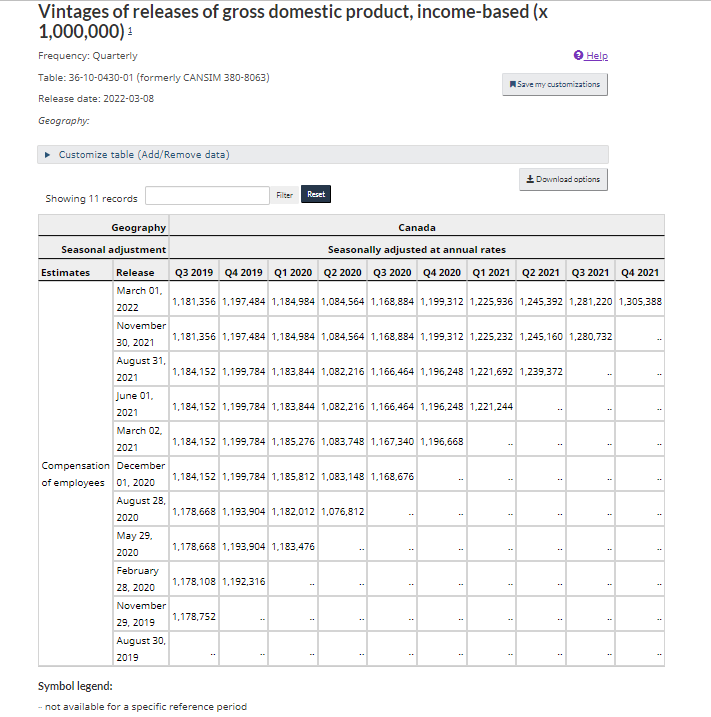This screenshot has height=717, width=711.
Task: Click the 1,305,388 value cell
Action: point(640,301)
